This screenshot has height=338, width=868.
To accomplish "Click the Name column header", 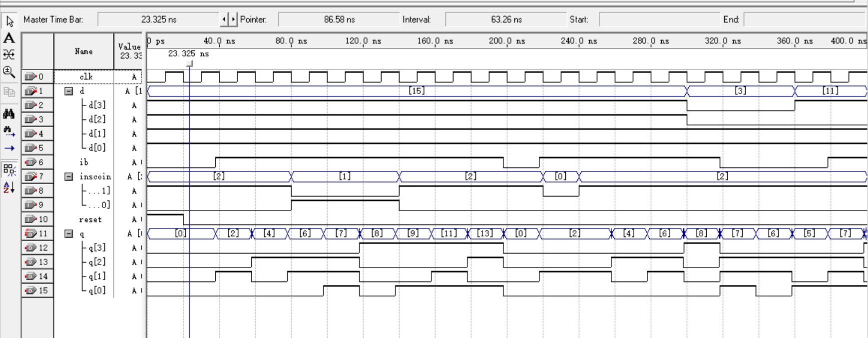I will [x=83, y=51].
